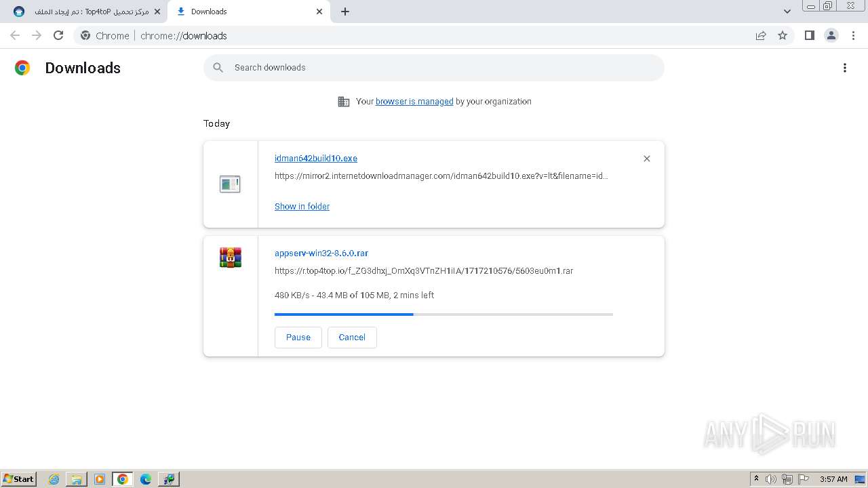Open File Explorer from the taskbar
This screenshot has width=868, height=488.
(77, 479)
